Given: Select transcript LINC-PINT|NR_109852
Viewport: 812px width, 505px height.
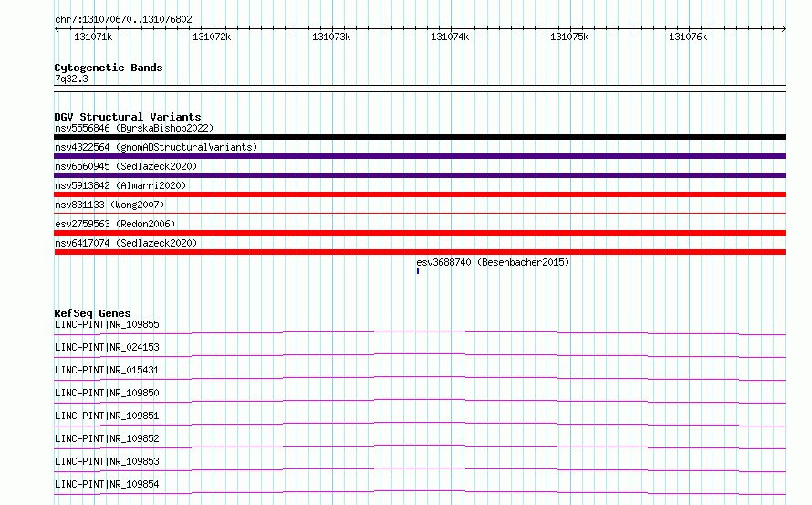Looking at the screenshot, I should click(107, 438).
